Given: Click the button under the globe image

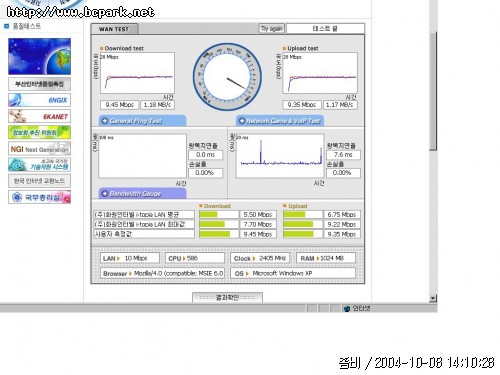Looking at the screenshot, I should [x=39, y=84].
